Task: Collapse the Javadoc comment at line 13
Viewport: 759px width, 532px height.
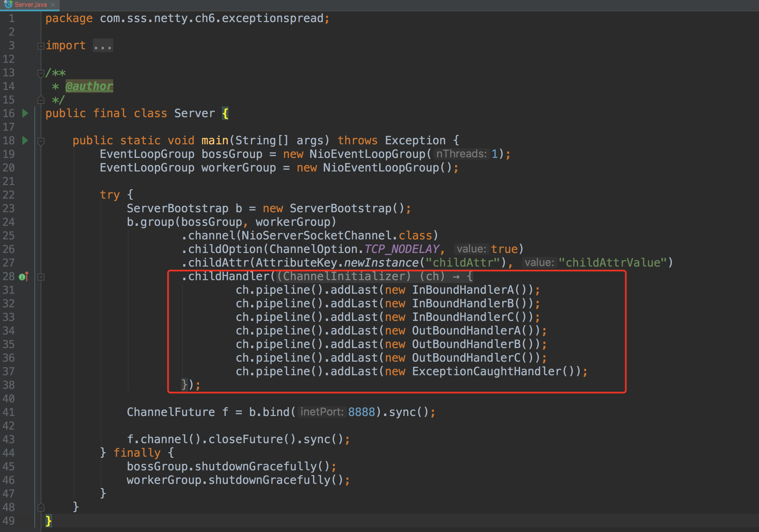Action: pyautogui.click(x=41, y=73)
